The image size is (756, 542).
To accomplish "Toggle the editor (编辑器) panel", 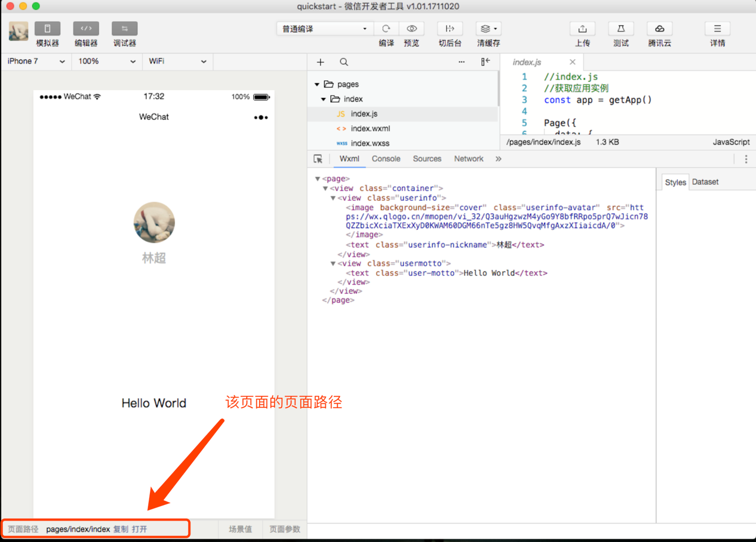I will [x=86, y=29].
